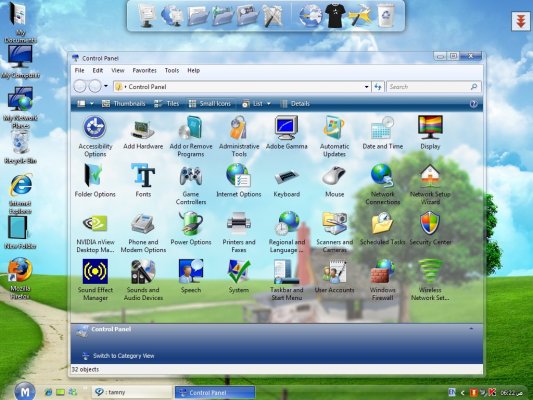Click the toolbar help question mark

pos(473,104)
